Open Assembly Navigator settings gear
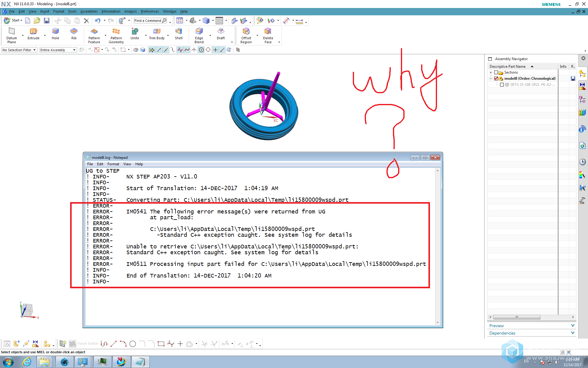 pyautogui.click(x=583, y=58)
